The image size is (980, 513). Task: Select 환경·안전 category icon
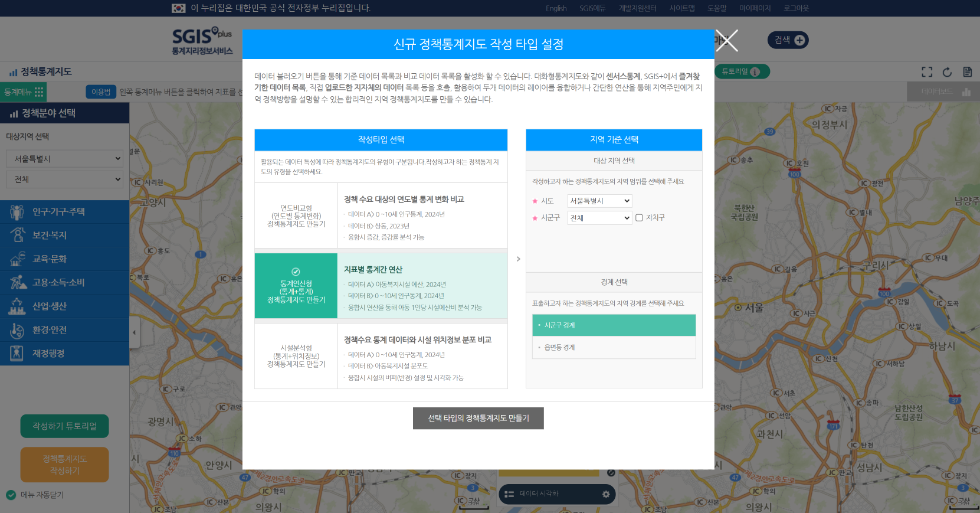pyautogui.click(x=17, y=329)
